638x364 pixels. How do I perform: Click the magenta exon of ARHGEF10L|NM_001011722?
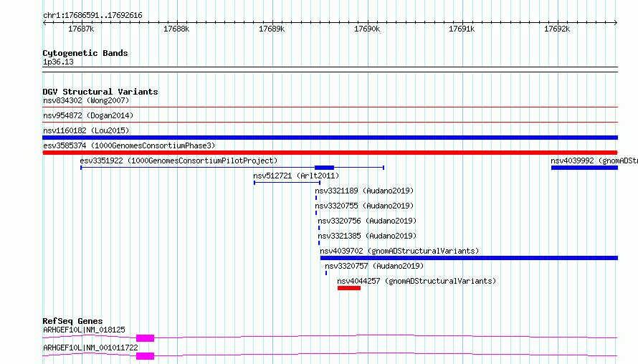(x=145, y=356)
